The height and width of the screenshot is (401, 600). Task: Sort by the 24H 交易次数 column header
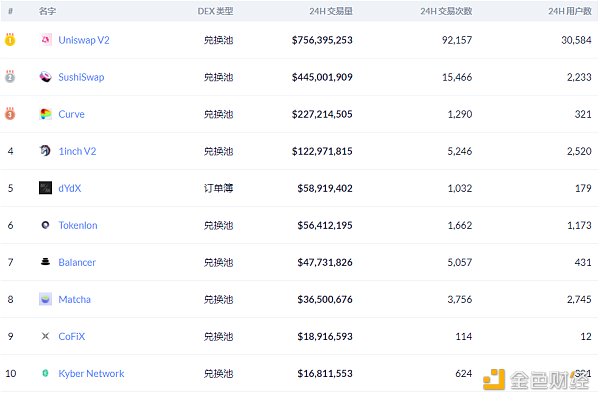(446, 11)
